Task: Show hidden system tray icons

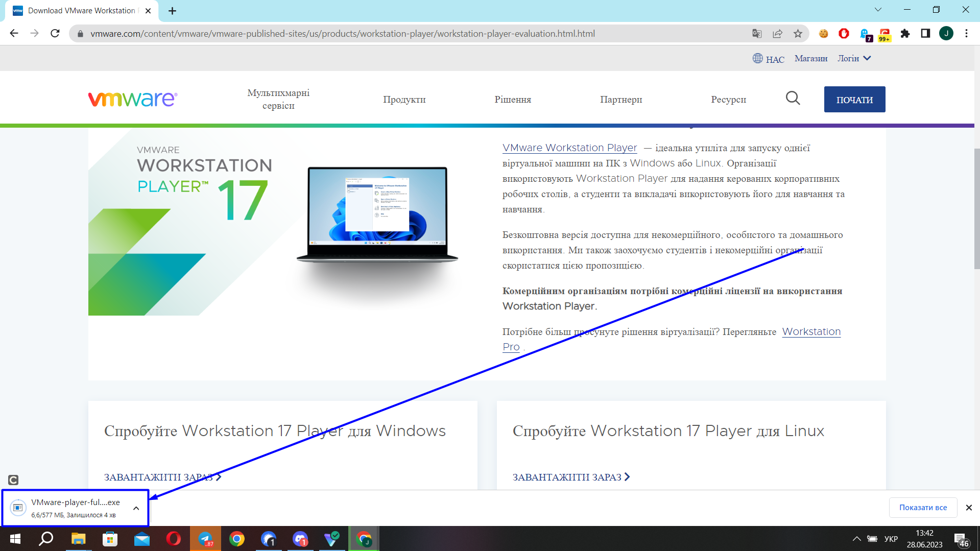Action: 857,539
